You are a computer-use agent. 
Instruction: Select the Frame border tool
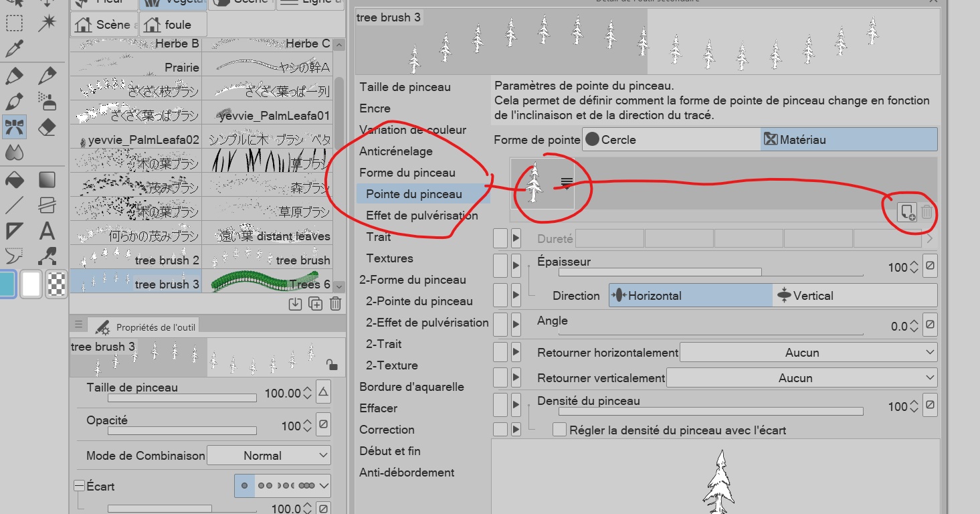pyautogui.click(x=47, y=205)
